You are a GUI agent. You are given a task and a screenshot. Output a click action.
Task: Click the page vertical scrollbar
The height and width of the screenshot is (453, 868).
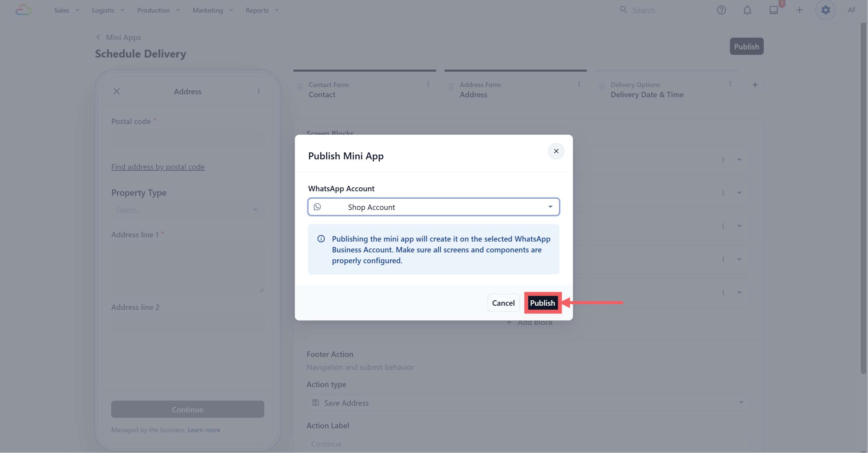coord(863,199)
